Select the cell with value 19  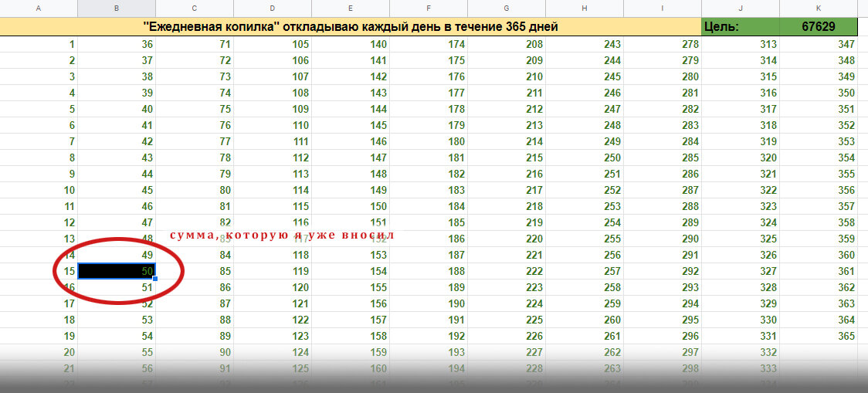coord(39,336)
